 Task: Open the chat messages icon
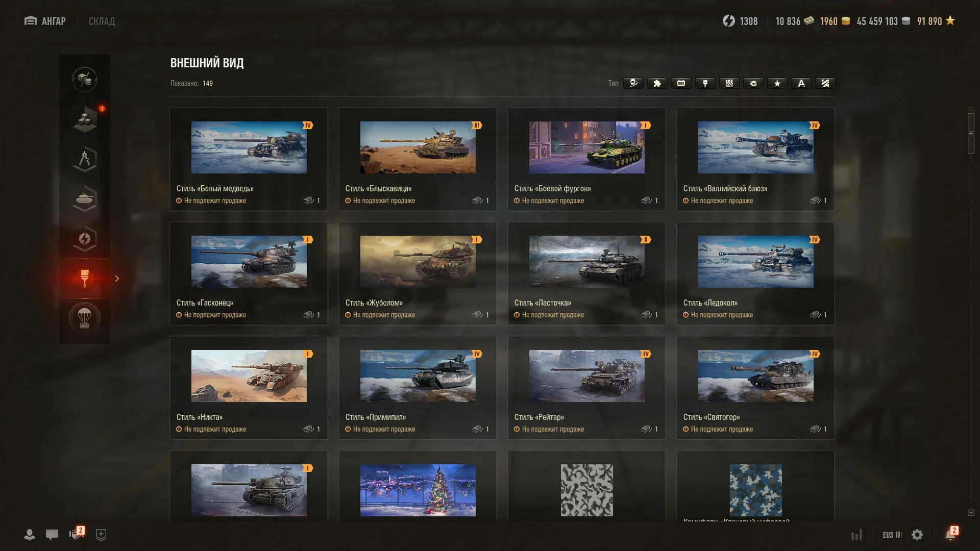pyautogui.click(x=52, y=535)
